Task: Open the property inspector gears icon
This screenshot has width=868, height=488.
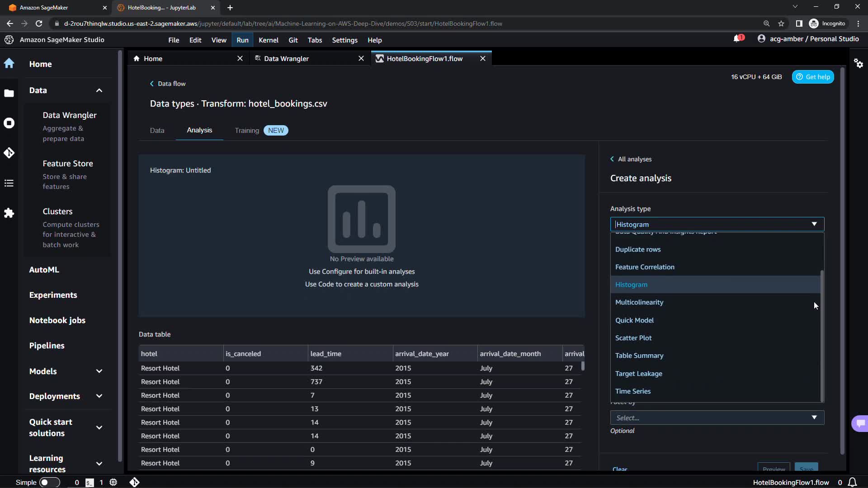Action: [x=858, y=63]
